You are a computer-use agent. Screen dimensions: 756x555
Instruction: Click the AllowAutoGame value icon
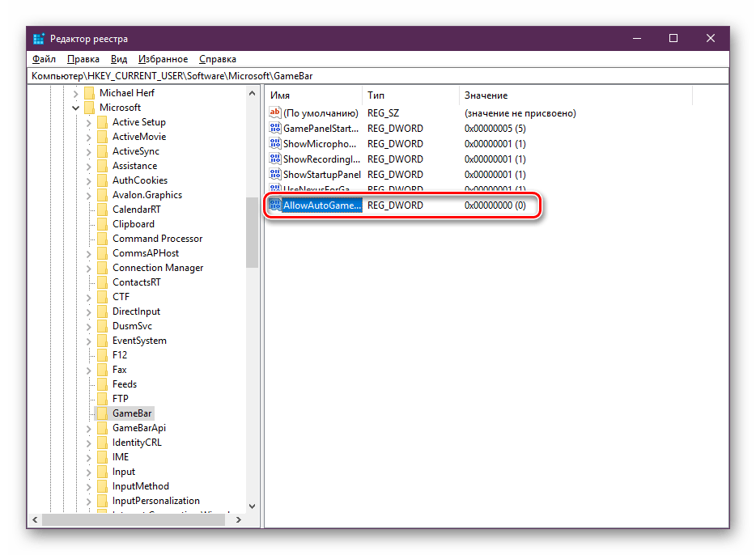coord(275,205)
